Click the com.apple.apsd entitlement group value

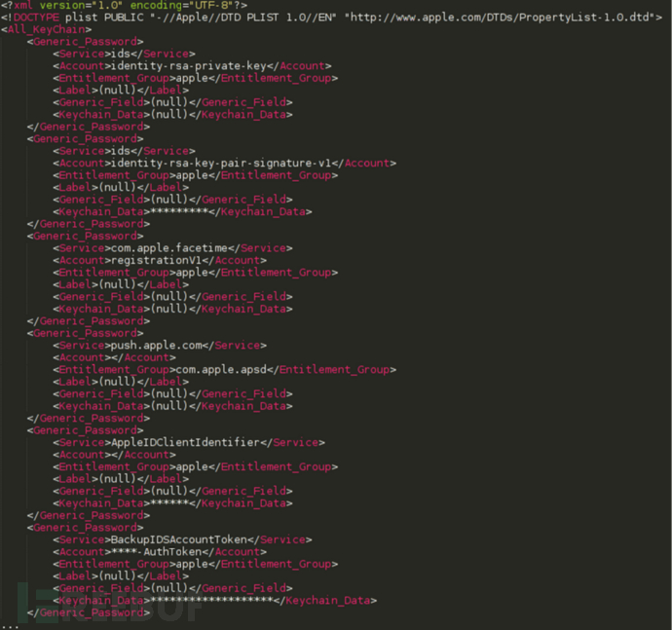[221, 369]
